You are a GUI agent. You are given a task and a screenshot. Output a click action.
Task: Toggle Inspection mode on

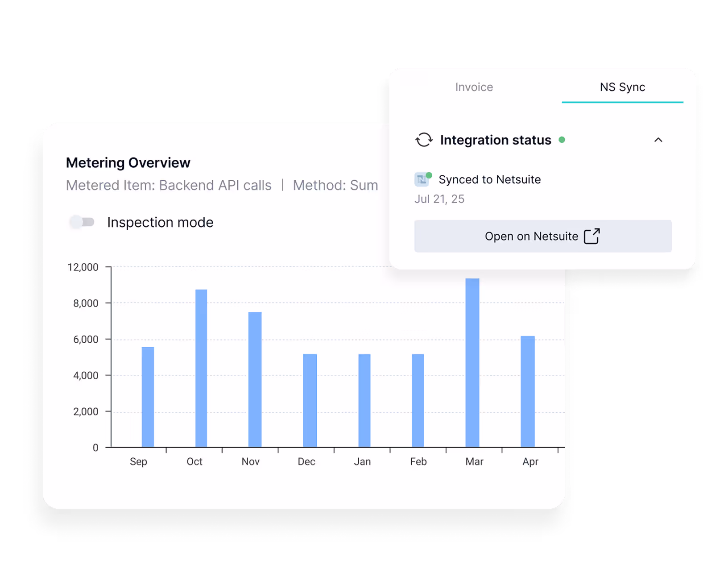83,222
